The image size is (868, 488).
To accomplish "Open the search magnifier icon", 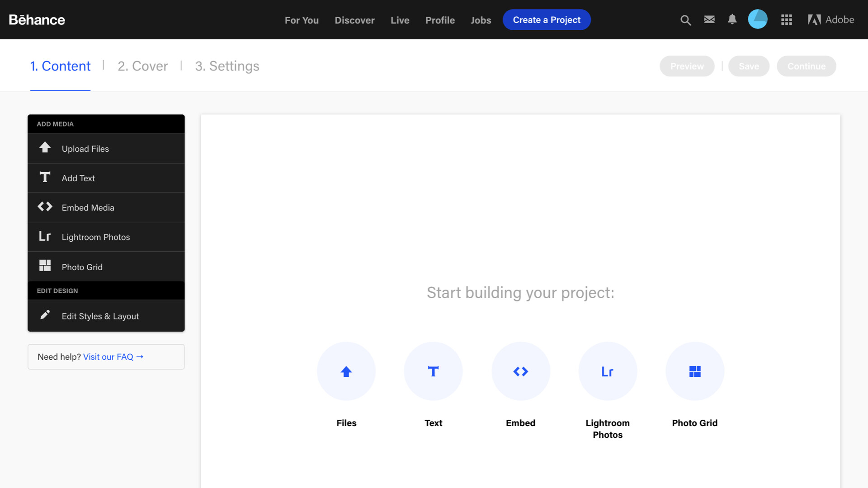I will tap(685, 20).
